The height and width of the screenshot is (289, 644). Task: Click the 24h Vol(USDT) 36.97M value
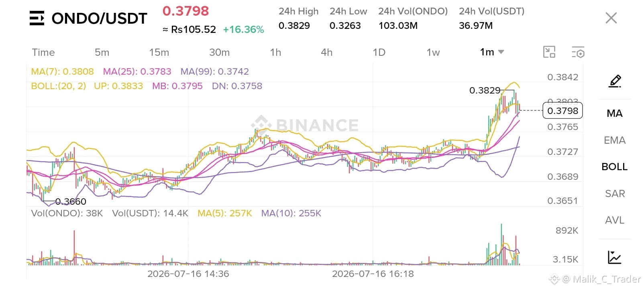(x=476, y=26)
